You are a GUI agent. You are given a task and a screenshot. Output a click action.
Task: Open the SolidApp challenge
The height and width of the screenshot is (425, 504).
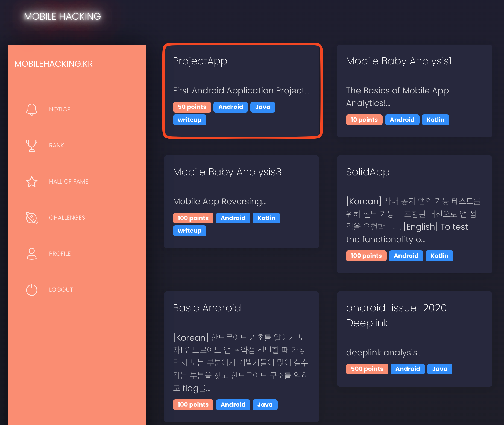tap(368, 172)
